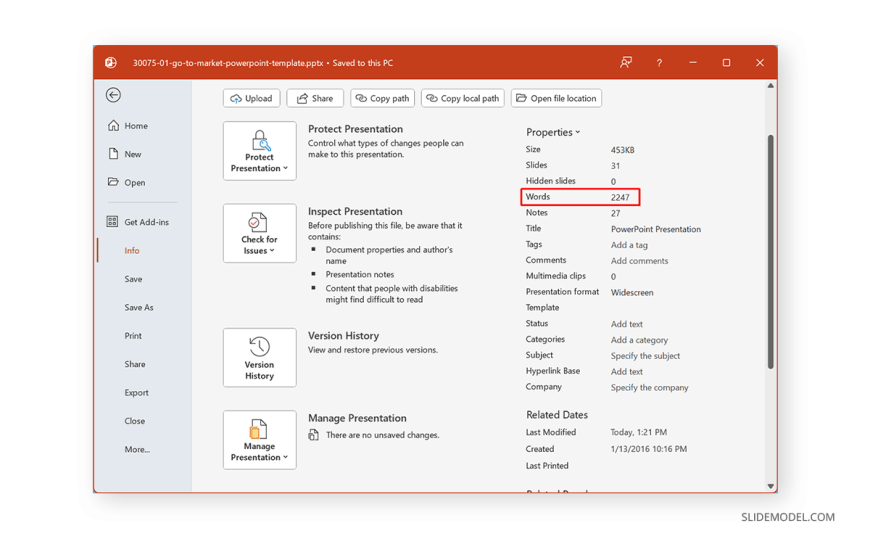The width and height of the screenshot is (870, 539).
Task: Go to Home in the sidebar
Action: [136, 126]
